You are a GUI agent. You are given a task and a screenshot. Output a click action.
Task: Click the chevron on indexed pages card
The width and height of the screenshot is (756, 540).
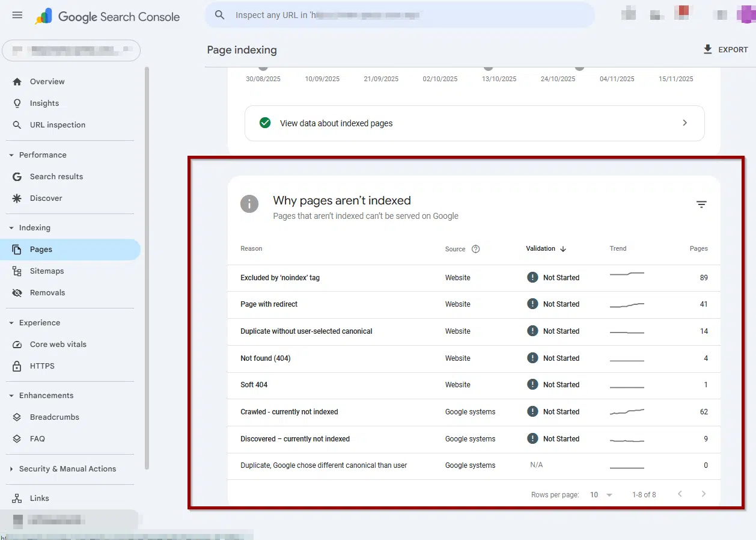(684, 123)
